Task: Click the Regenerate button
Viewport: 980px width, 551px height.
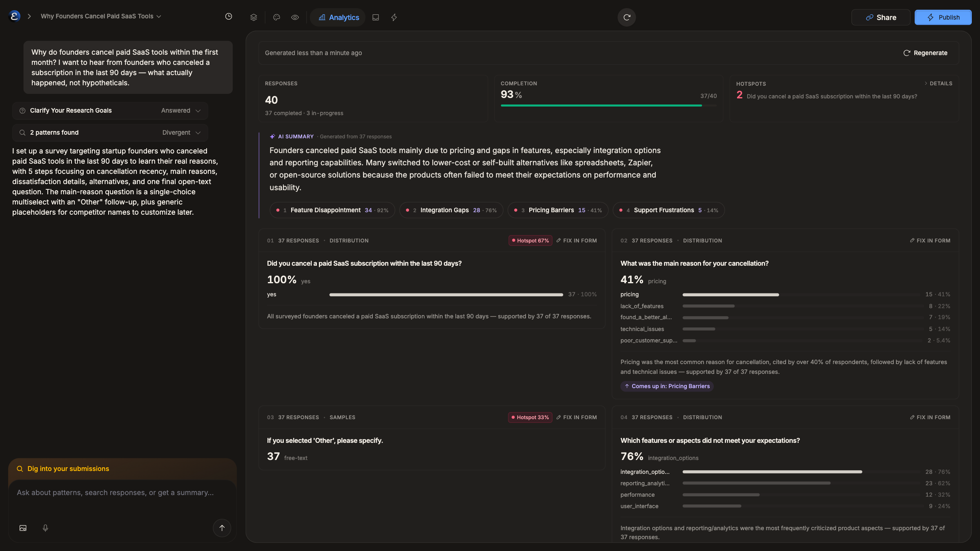Action: [x=925, y=53]
